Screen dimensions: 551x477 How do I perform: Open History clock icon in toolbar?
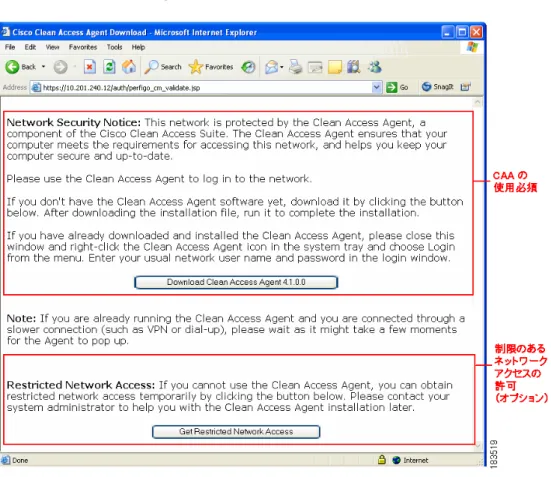coord(248,67)
